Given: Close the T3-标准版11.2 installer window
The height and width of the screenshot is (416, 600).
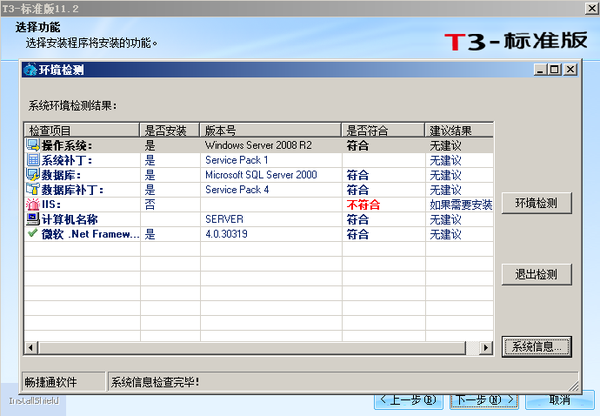Looking at the screenshot, I should point(592,8).
